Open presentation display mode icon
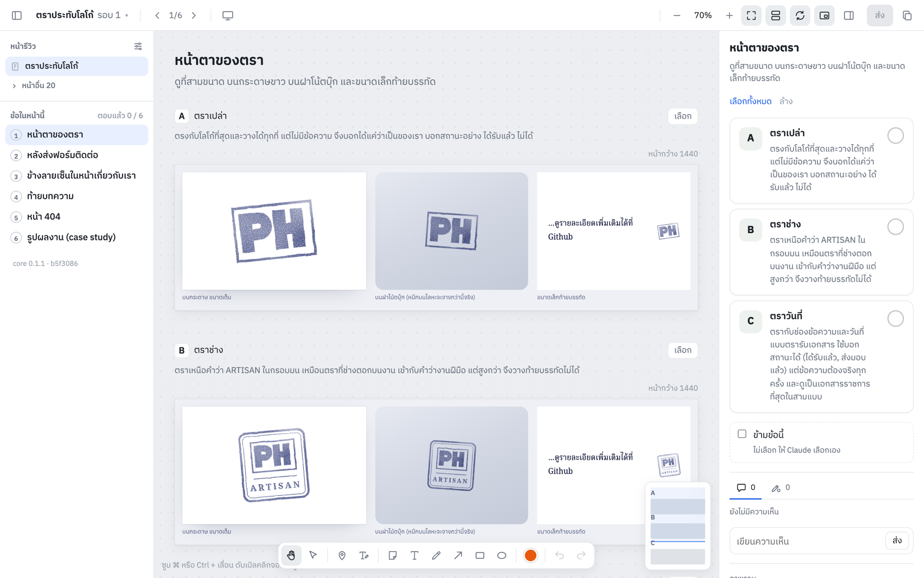The height and width of the screenshot is (578, 924). click(228, 15)
